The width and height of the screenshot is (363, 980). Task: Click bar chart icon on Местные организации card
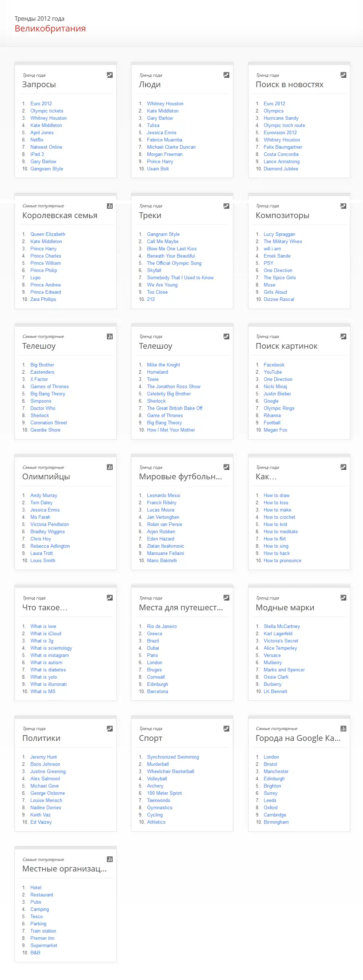click(110, 859)
